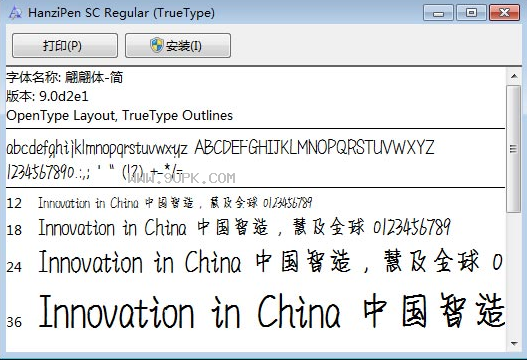Click the scrollbar down arrow
The image size is (527, 361).
click(514, 343)
